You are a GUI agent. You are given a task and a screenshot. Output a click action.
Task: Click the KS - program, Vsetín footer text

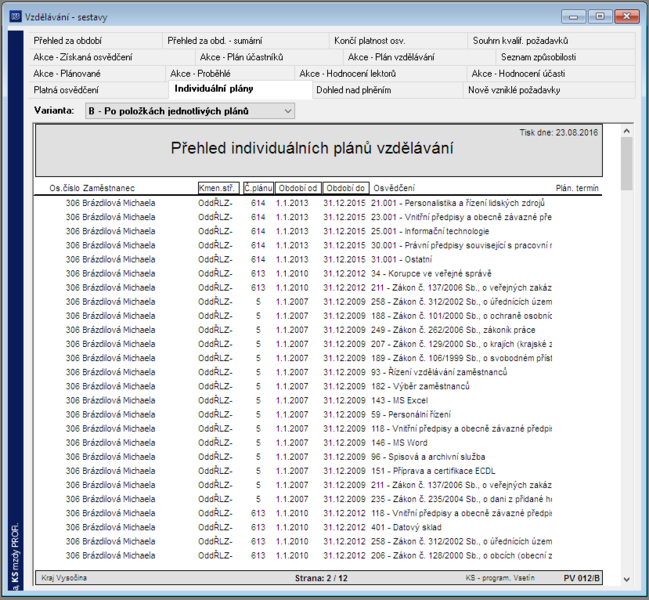pos(500,578)
